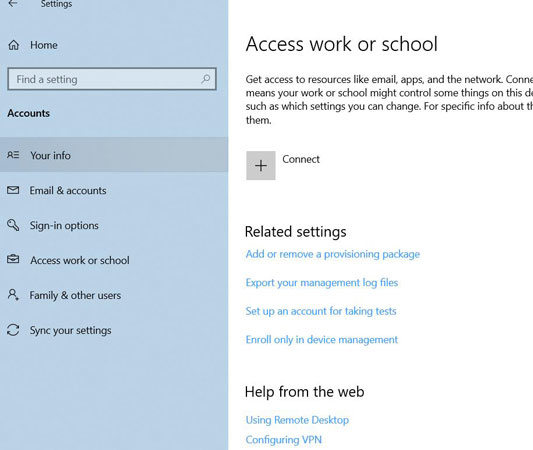Image resolution: width=533 pixels, height=450 pixels.
Task: Click the Accounts section heading
Action: coord(29,113)
